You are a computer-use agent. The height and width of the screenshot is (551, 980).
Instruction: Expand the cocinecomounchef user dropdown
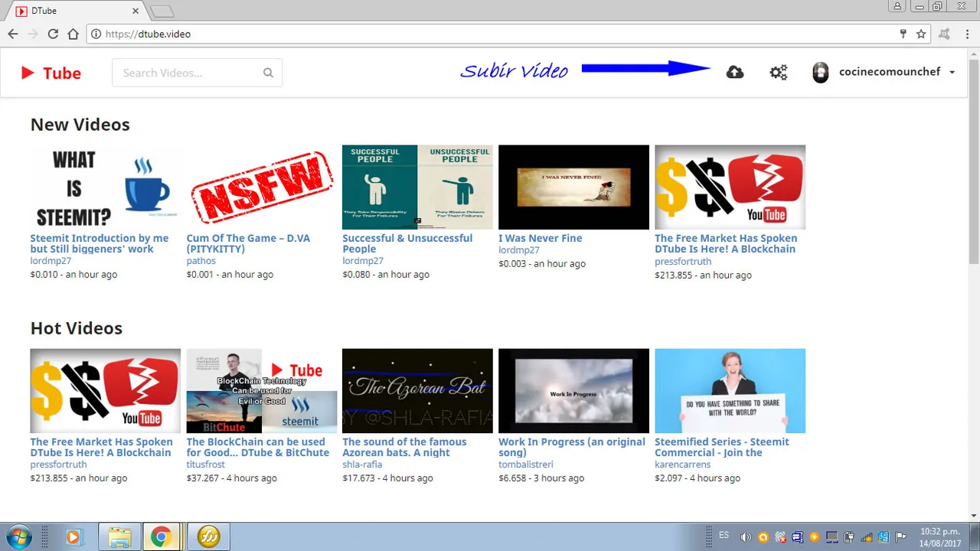(x=952, y=72)
